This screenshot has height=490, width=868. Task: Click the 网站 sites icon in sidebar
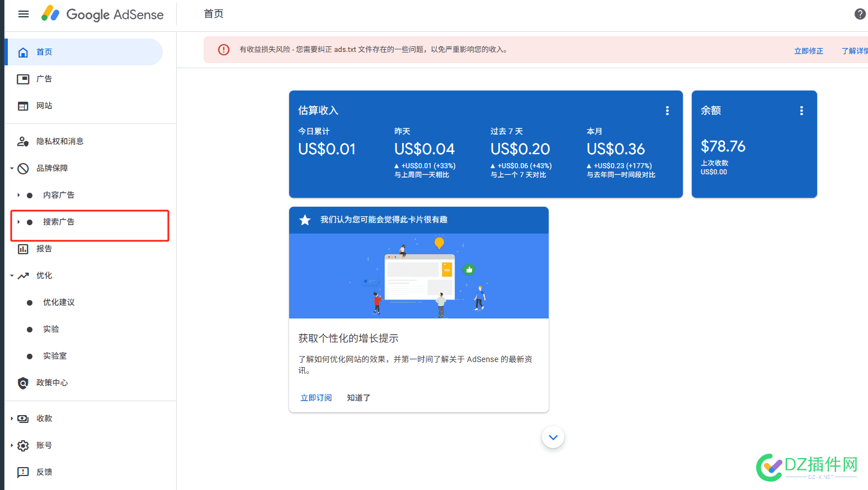pyautogui.click(x=23, y=106)
